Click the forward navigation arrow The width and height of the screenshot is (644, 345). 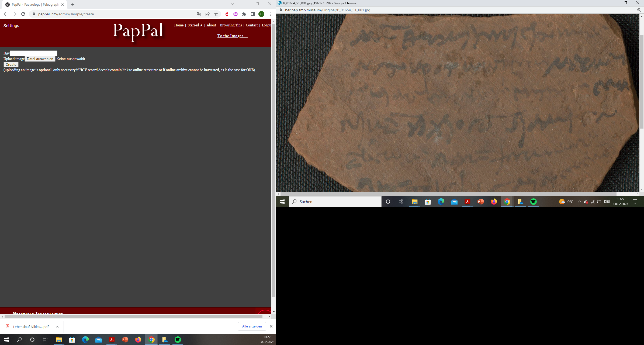tap(15, 14)
